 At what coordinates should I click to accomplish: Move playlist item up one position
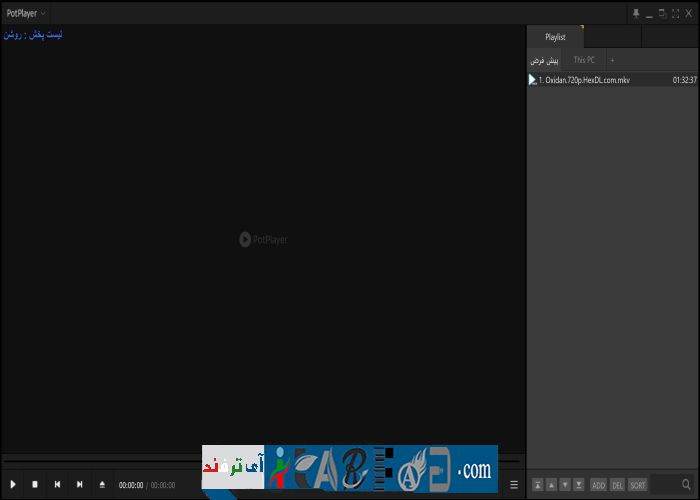552,484
